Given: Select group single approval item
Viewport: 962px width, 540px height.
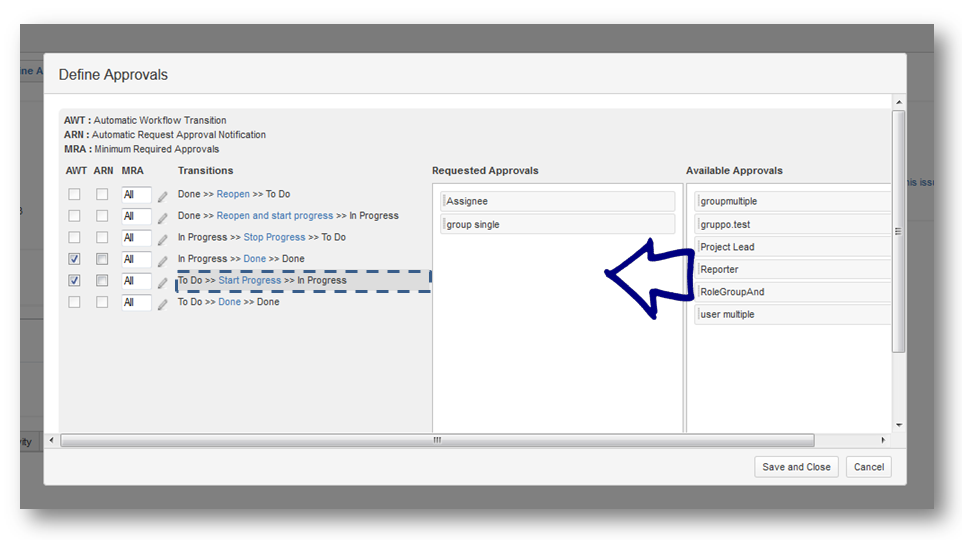Looking at the screenshot, I should tap(557, 225).
